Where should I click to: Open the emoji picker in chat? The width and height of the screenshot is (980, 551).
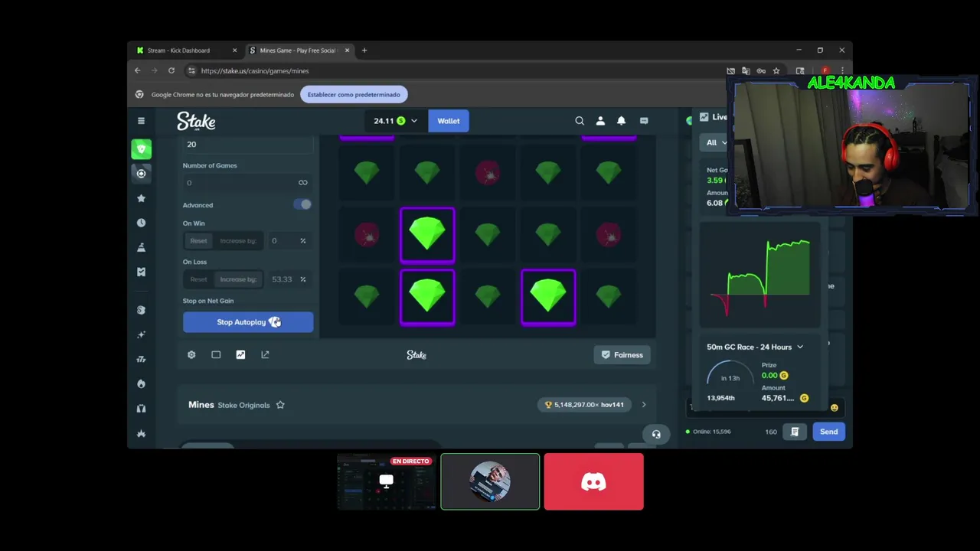[x=835, y=407]
